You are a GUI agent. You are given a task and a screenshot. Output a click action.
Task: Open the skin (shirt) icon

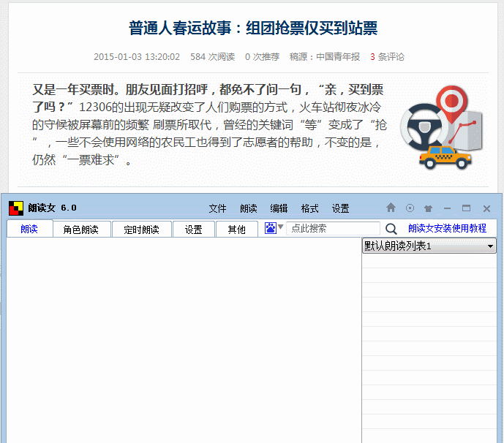point(428,208)
